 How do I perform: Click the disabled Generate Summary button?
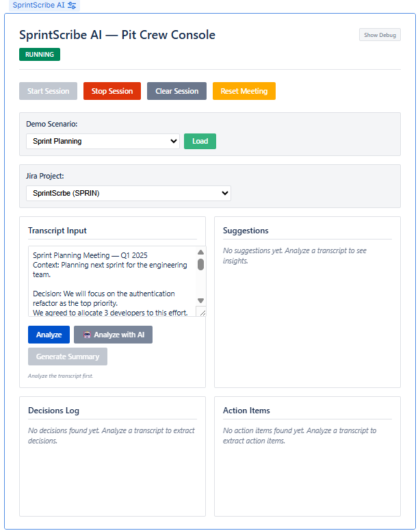68,357
